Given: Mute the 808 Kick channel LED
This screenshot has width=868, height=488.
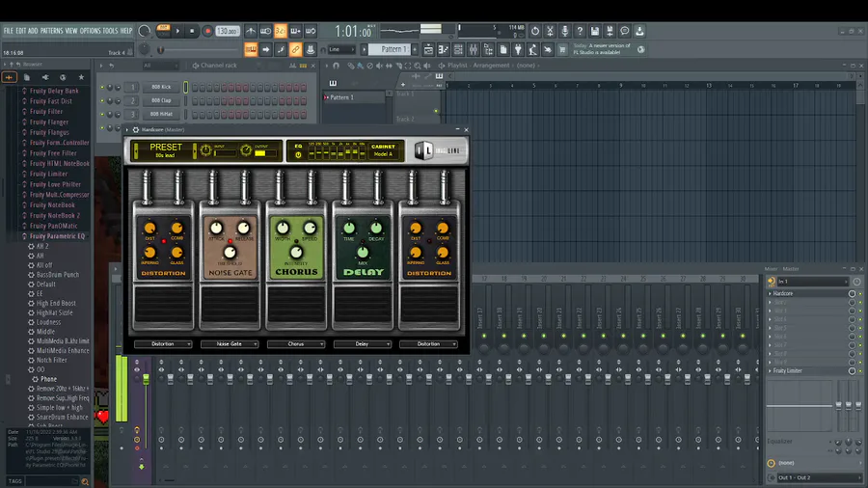Looking at the screenshot, I should (x=102, y=87).
